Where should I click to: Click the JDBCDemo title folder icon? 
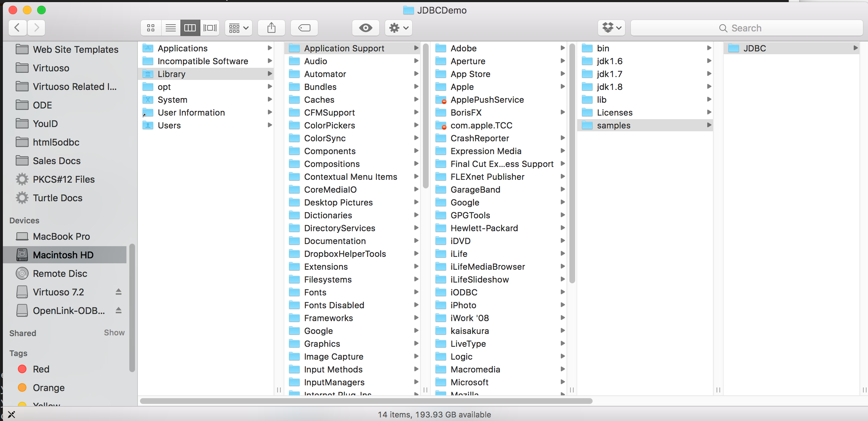click(408, 10)
